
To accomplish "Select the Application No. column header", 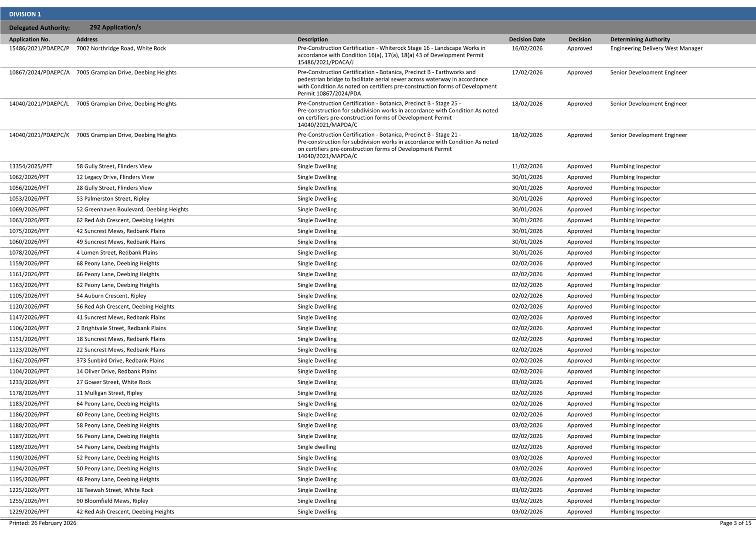I will [x=30, y=39].
